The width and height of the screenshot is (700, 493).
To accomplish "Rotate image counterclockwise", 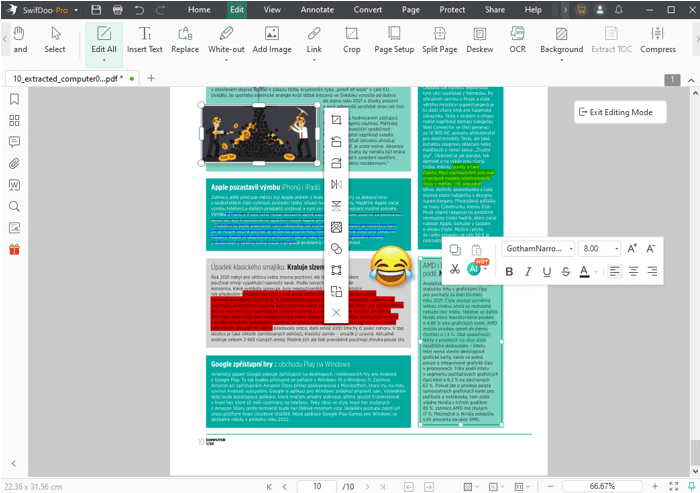I will pos(336,142).
